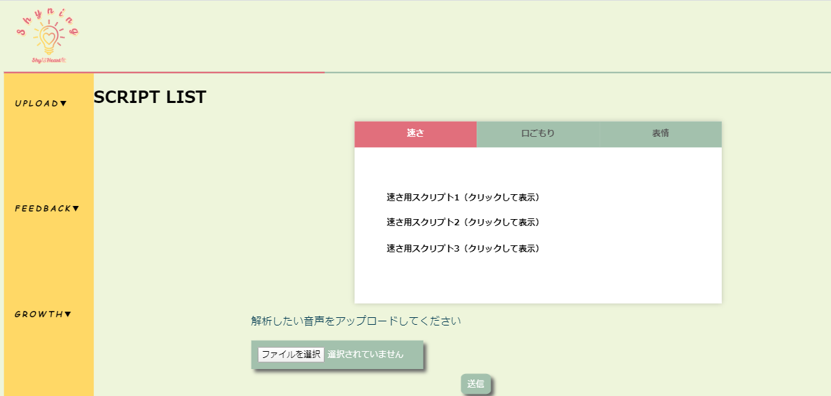Expand the GROWTH sidebar menu
Image resolution: width=831 pixels, height=396 pixels.
42,314
